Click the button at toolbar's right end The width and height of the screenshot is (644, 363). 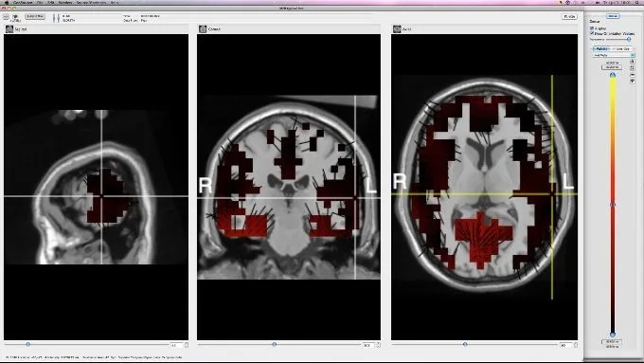[x=569, y=16]
